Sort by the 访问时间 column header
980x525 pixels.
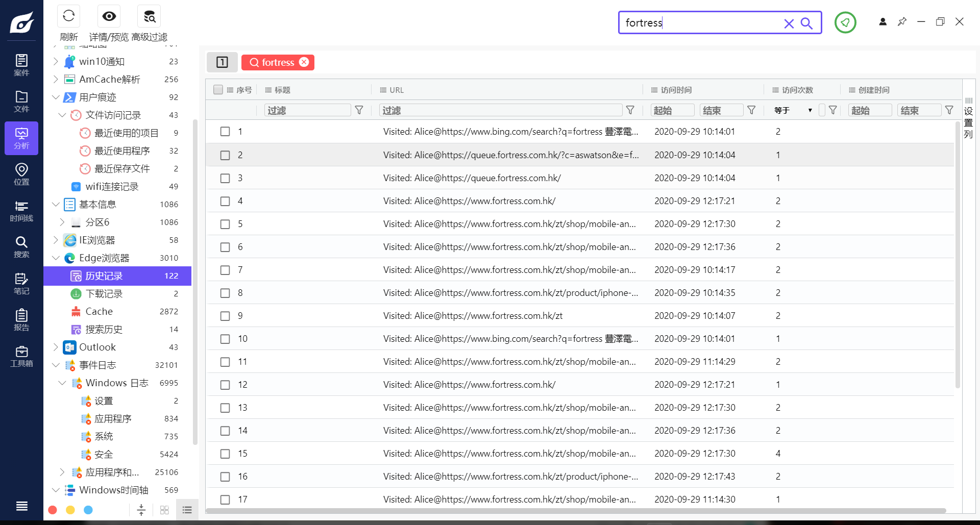point(676,90)
